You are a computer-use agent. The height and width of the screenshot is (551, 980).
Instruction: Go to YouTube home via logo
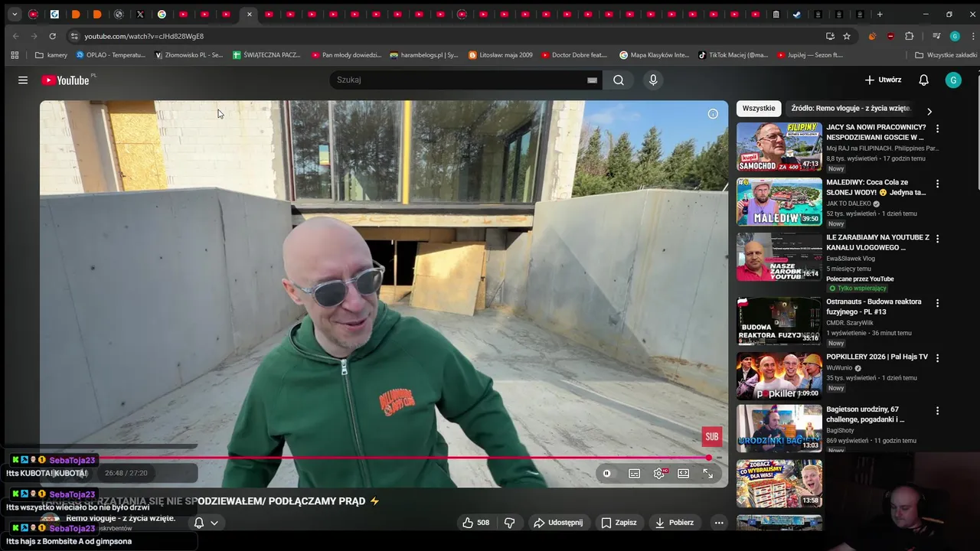pyautogui.click(x=66, y=80)
